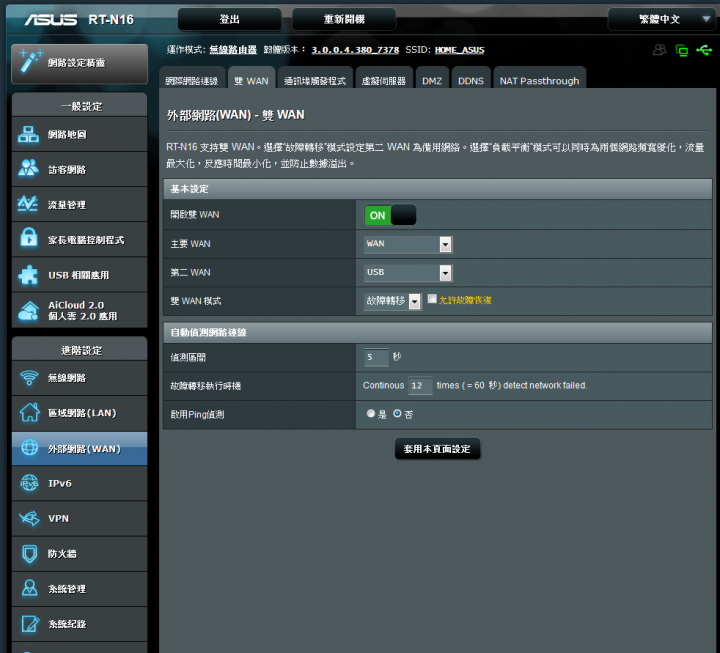Click the 允許故障恢復 yellow label
720x653 pixels.
coord(465,300)
